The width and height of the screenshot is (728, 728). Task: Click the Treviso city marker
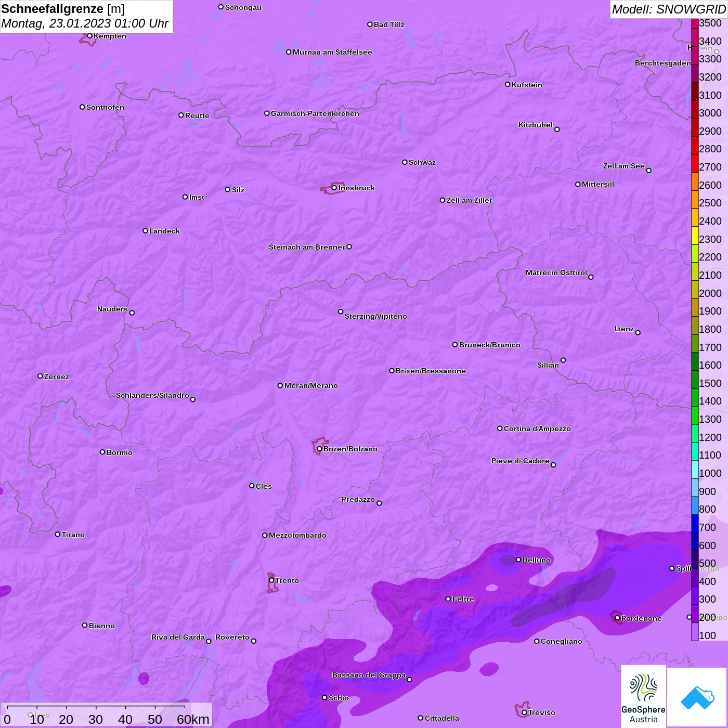[x=524, y=712]
